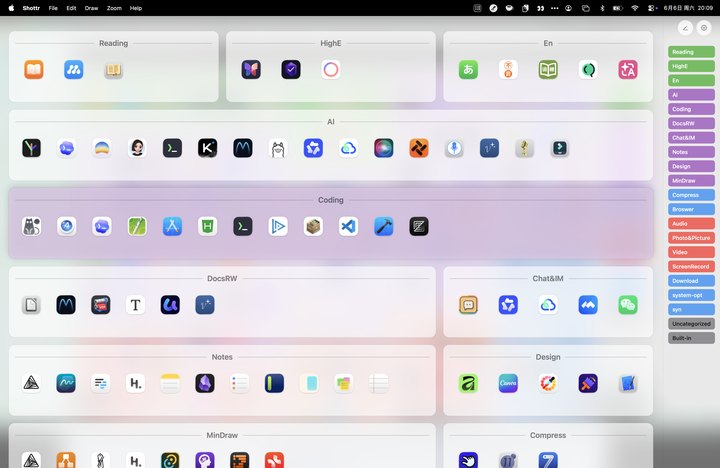The height and width of the screenshot is (468, 720).
Task: Open the Typora T app in DocsRW section
Action: point(135,305)
